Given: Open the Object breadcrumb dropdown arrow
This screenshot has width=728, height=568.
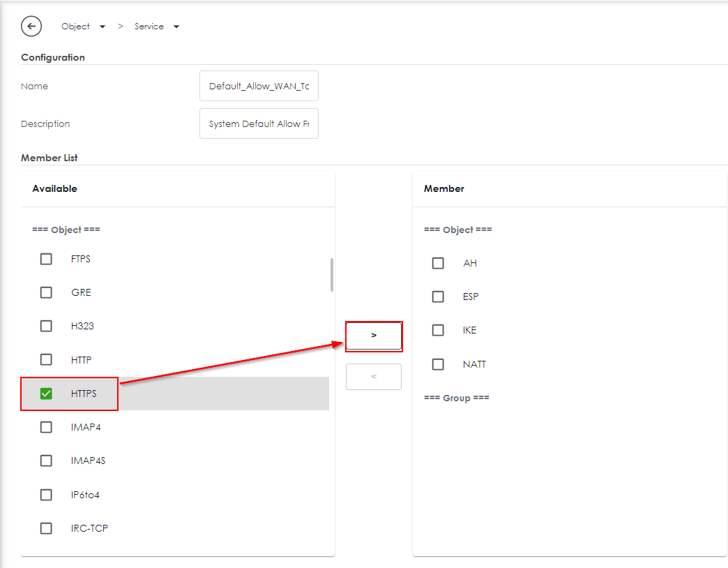Looking at the screenshot, I should click(103, 27).
